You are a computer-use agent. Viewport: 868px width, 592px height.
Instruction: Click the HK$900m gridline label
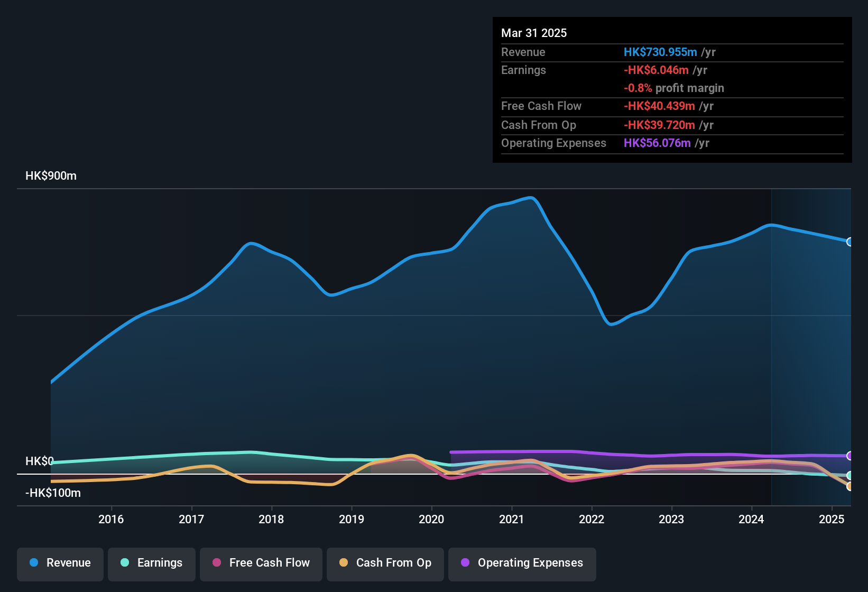(51, 175)
